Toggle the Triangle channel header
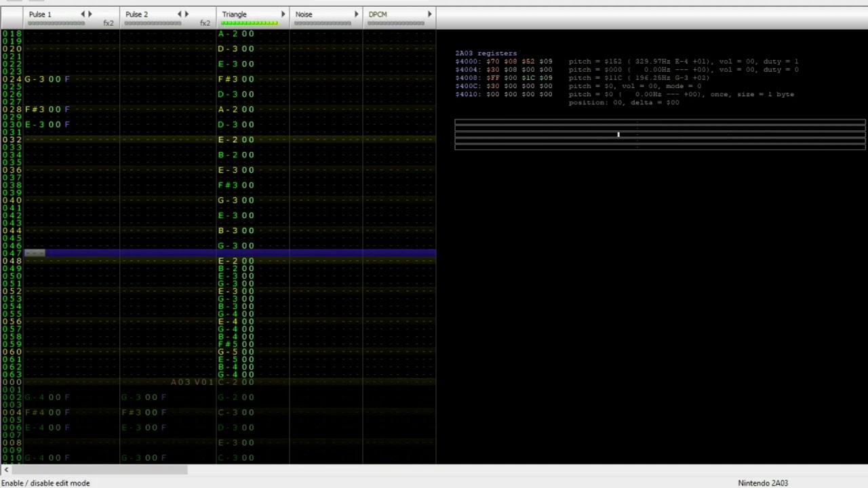Image resolution: width=868 pixels, height=488 pixels. [x=235, y=14]
